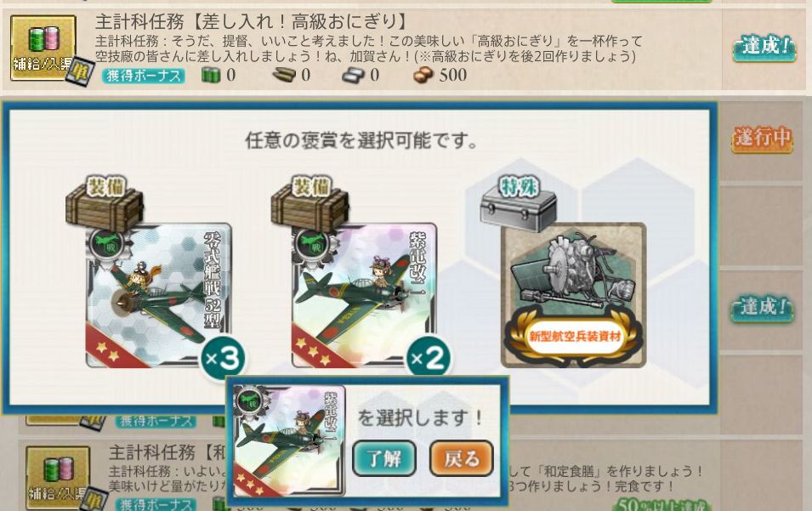The image size is (812, 511).
Task: Go back with the 戻る button
Action: click(461, 458)
